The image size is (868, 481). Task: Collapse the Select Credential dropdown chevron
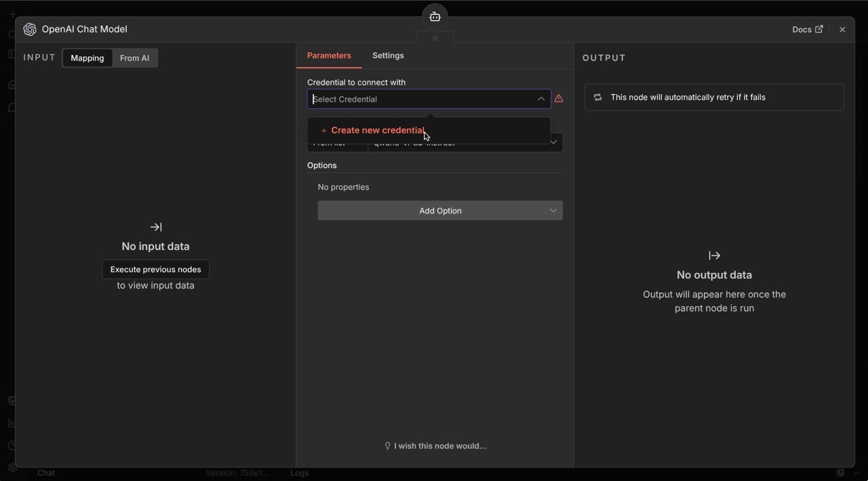click(x=541, y=99)
